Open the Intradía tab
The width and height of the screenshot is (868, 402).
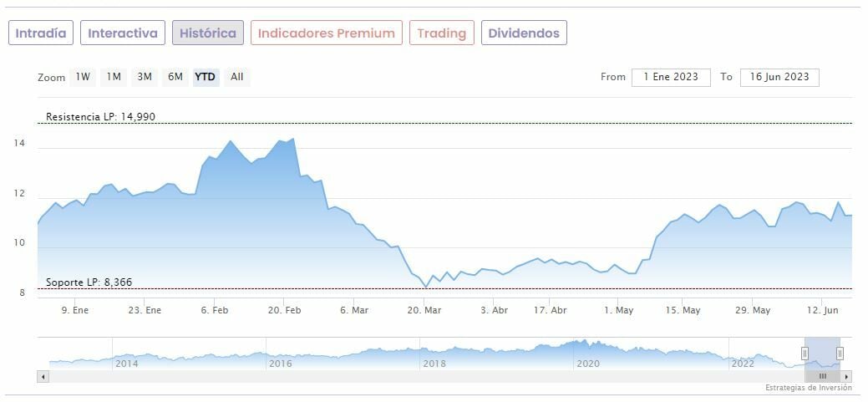[x=41, y=33]
